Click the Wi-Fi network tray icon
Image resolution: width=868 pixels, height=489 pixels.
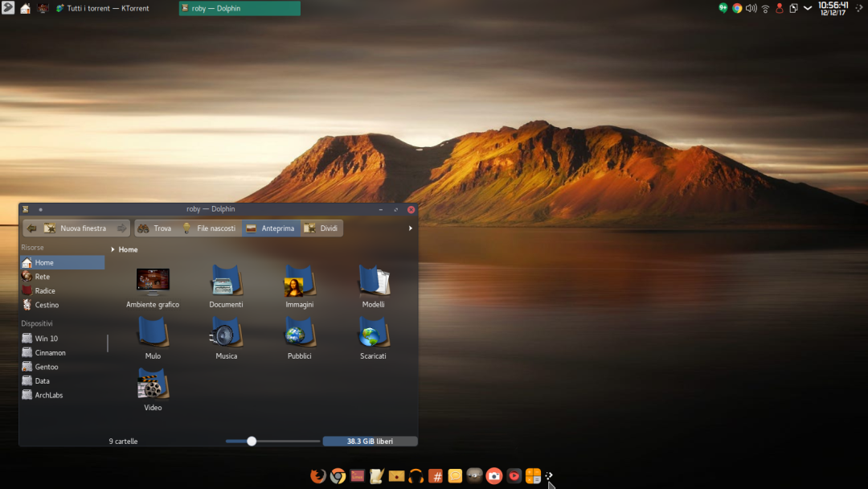765,8
